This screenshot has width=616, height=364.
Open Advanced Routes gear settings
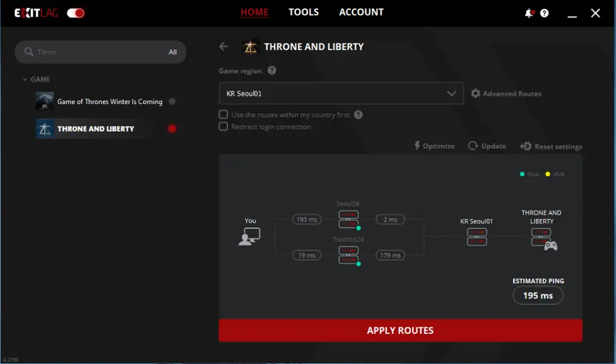475,93
